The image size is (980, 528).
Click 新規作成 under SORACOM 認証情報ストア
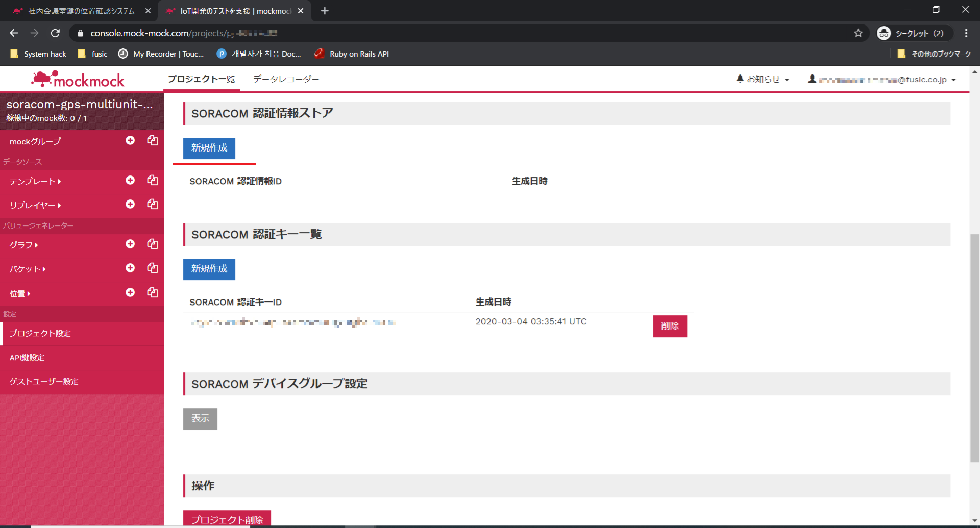click(x=209, y=148)
